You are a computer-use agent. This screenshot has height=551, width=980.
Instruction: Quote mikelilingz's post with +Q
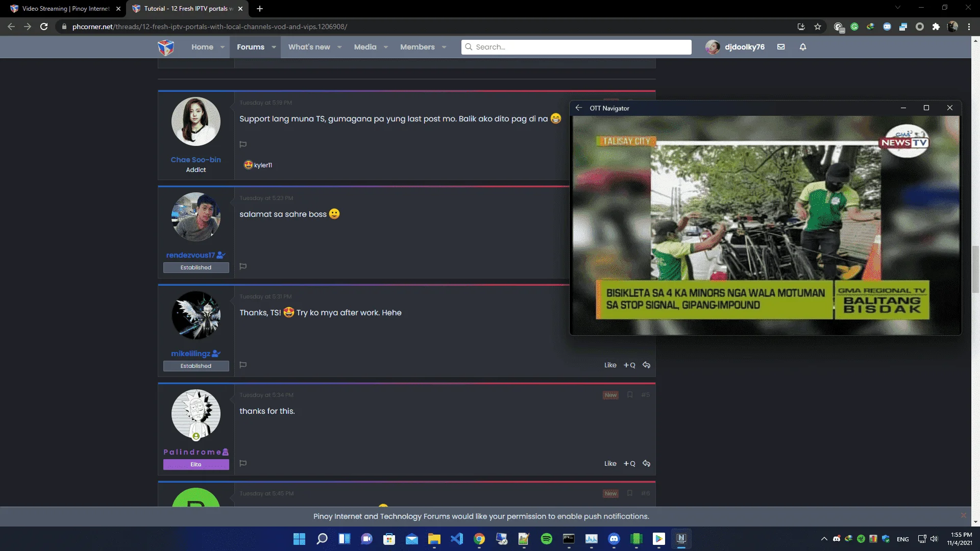[629, 365]
